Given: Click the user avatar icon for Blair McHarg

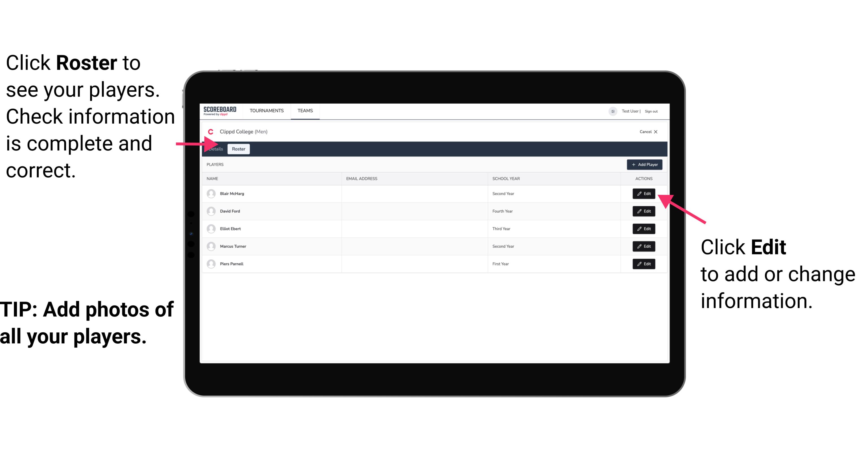Looking at the screenshot, I should [211, 194].
